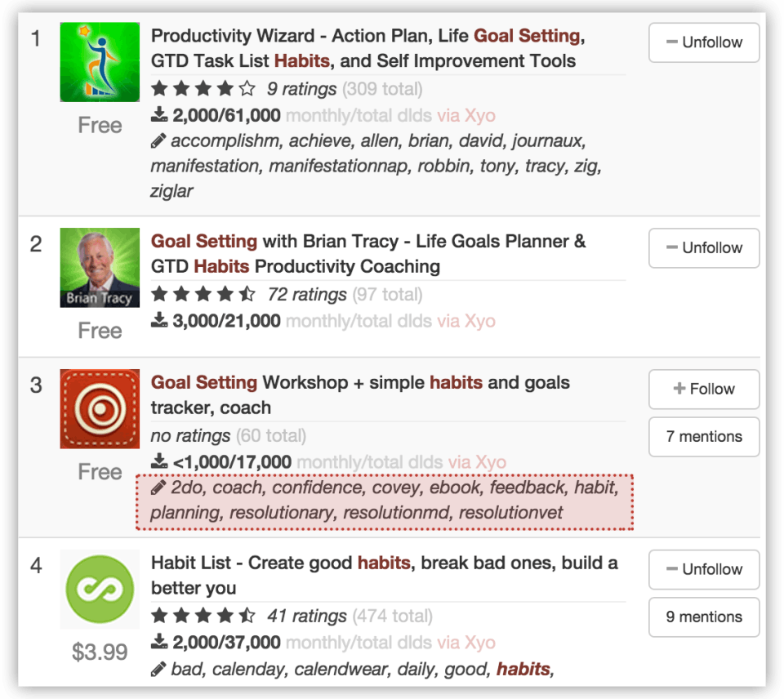
Task: Click via Xyo link in first result
Action: 466,115
